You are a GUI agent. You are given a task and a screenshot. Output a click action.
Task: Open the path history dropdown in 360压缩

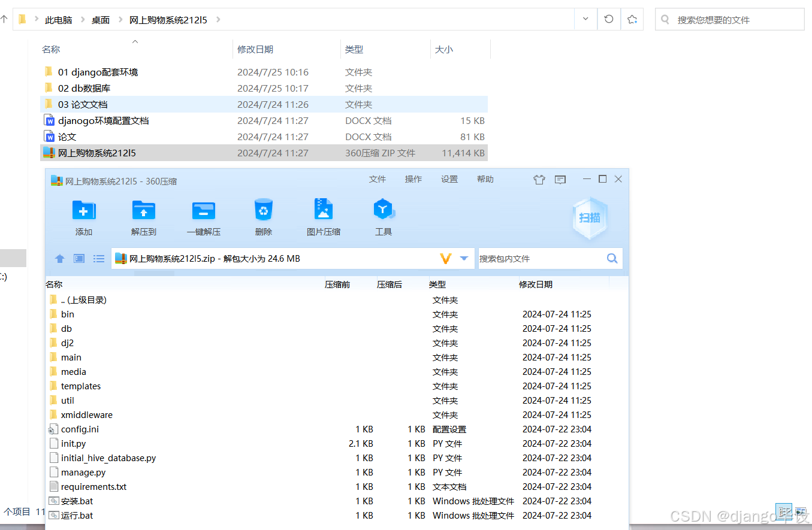[x=464, y=259]
